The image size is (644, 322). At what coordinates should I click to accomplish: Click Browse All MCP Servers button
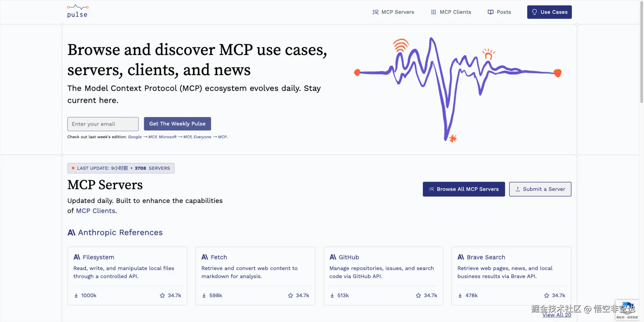tap(463, 189)
